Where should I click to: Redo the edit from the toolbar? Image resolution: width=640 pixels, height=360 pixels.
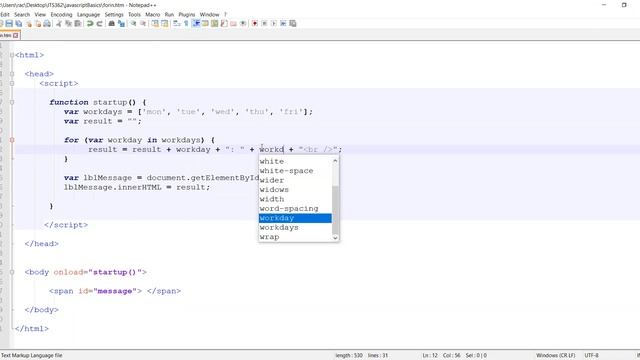coord(99,24)
